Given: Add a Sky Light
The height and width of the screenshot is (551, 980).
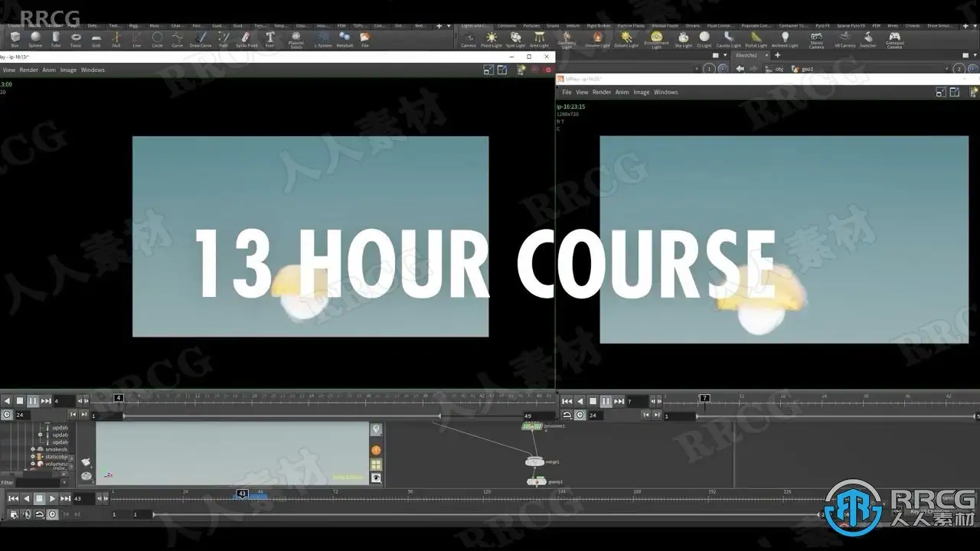Looking at the screenshot, I should pos(683,38).
